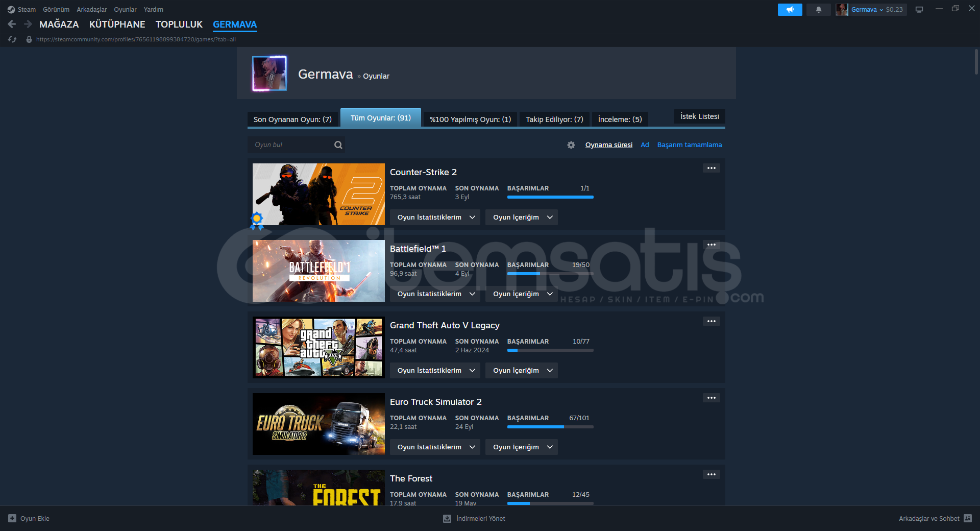Image resolution: width=980 pixels, height=531 pixels.
Task: Sort games by Oynama süresi
Action: (609, 145)
